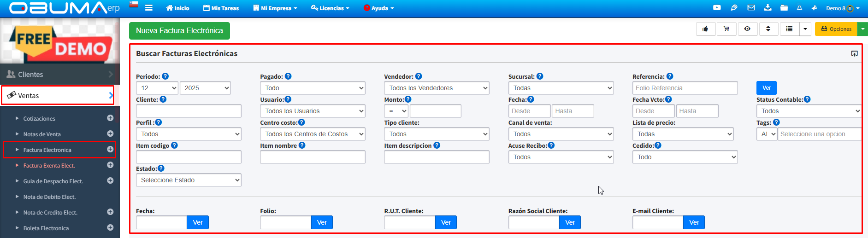Open the notifications bell
Screen dimensions: 868x238
pyautogui.click(x=799, y=8)
